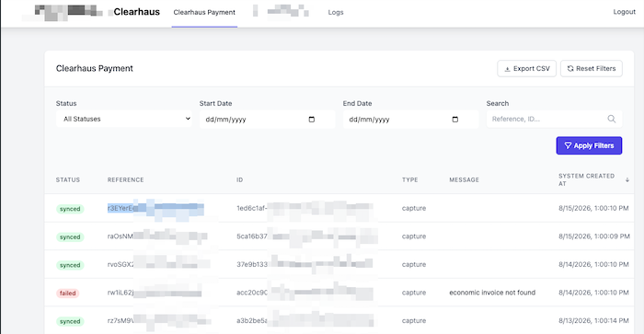Click the Clearhaus brand title

click(x=137, y=12)
